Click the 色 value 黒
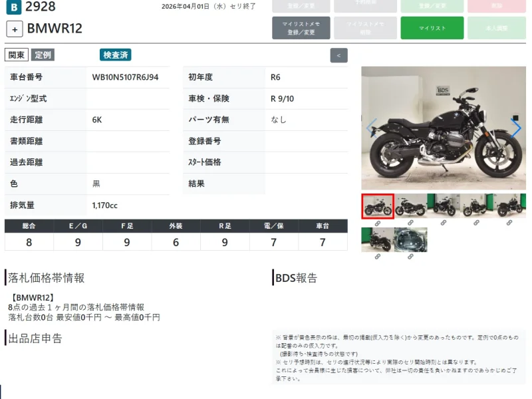This screenshot has height=399, width=532. click(x=96, y=184)
